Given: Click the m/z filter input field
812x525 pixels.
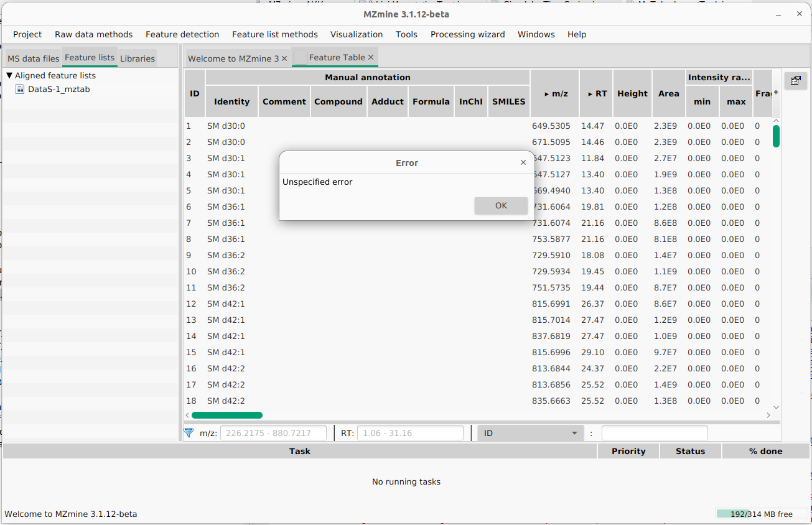Looking at the screenshot, I should pos(274,432).
